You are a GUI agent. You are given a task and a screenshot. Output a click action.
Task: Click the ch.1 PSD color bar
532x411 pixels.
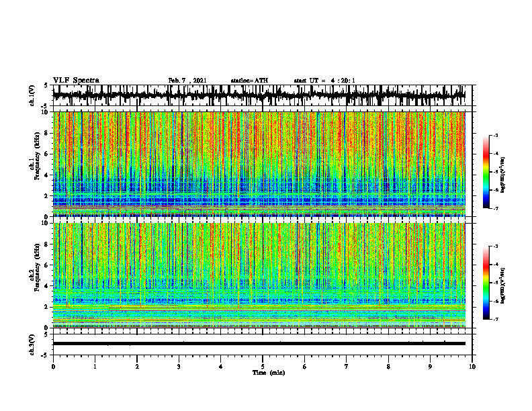coord(486,172)
